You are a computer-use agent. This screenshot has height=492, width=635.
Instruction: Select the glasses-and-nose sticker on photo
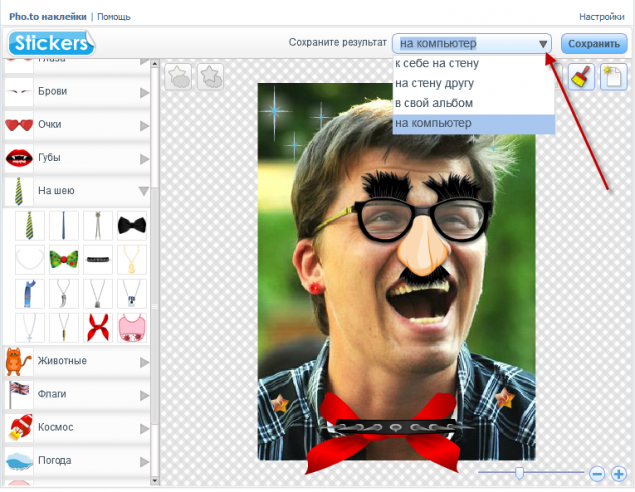pos(423,227)
